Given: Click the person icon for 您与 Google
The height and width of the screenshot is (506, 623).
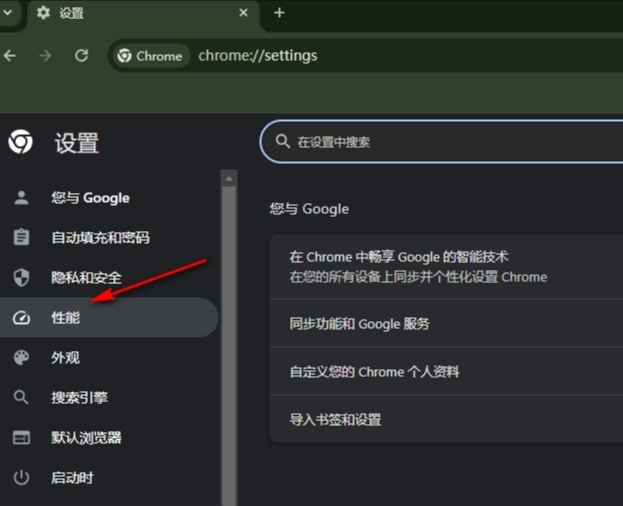Looking at the screenshot, I should (21, 198).
